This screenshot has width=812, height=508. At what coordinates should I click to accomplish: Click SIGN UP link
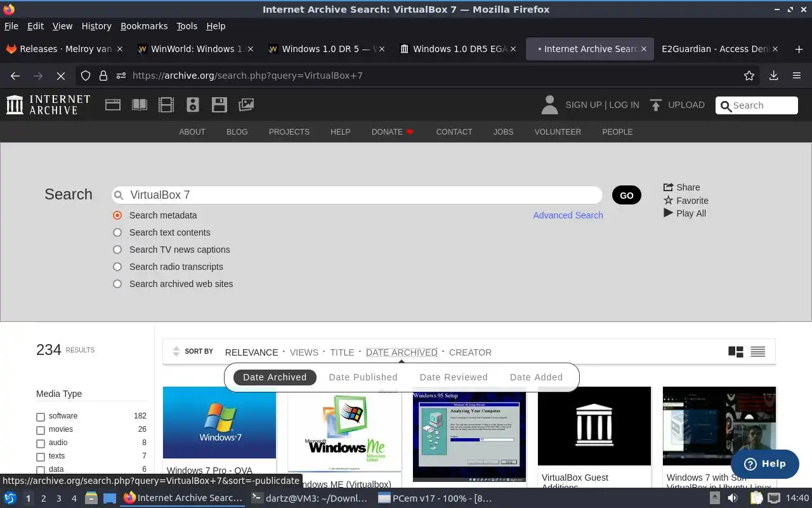coord(583,105)
